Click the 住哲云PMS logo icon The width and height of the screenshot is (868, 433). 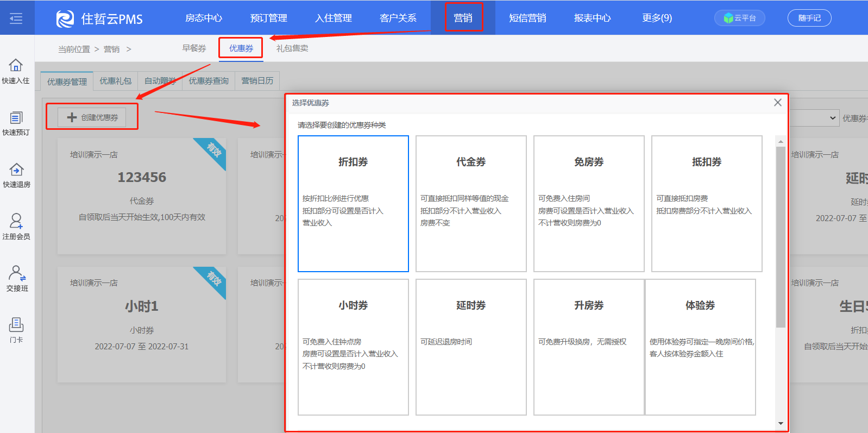click(65, 18)
